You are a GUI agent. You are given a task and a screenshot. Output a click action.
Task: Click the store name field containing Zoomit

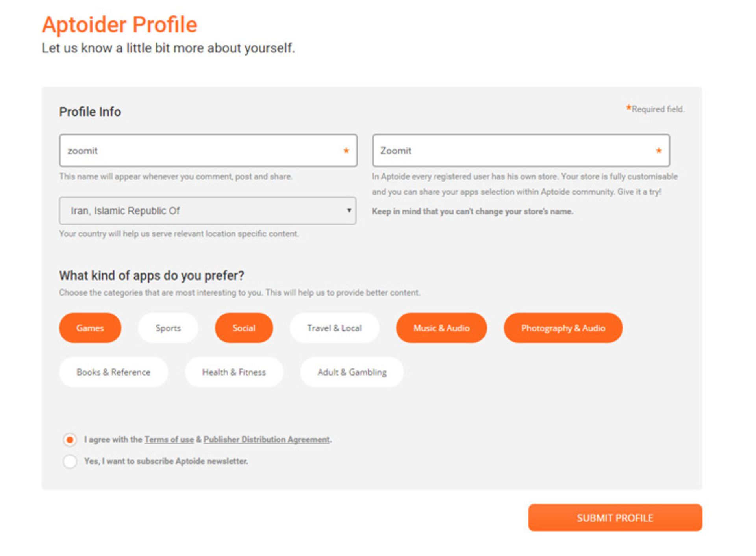point(512,151)
